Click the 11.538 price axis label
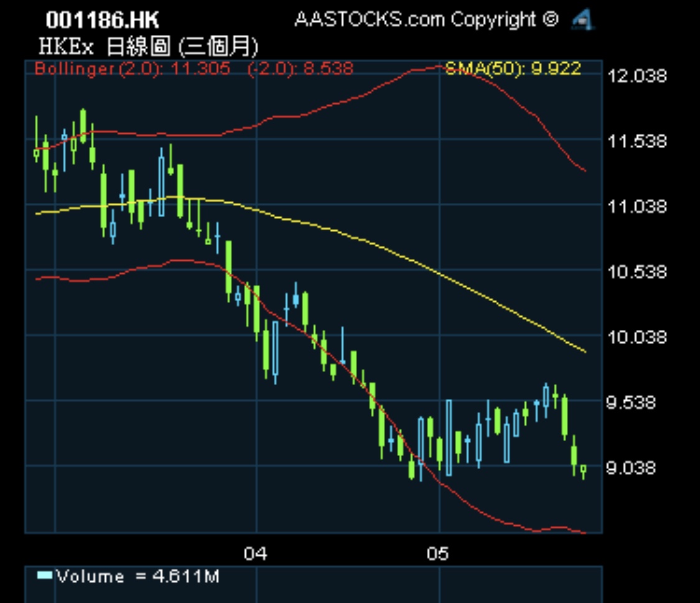Viewport: 700px width, 603px height. coord(636,142)
